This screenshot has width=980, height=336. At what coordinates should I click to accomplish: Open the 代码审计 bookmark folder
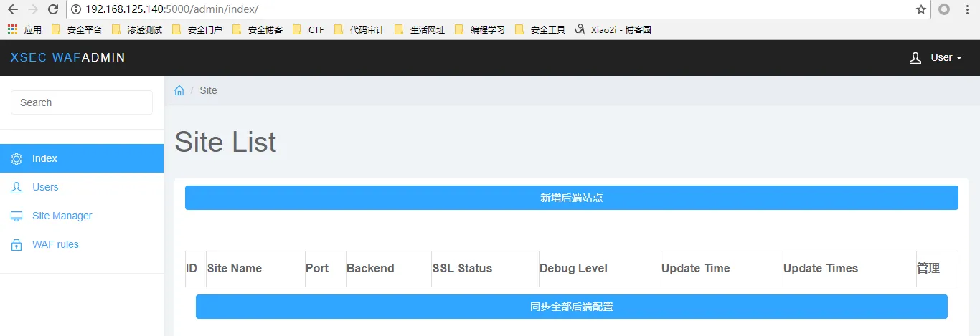[x=359, y=30]
